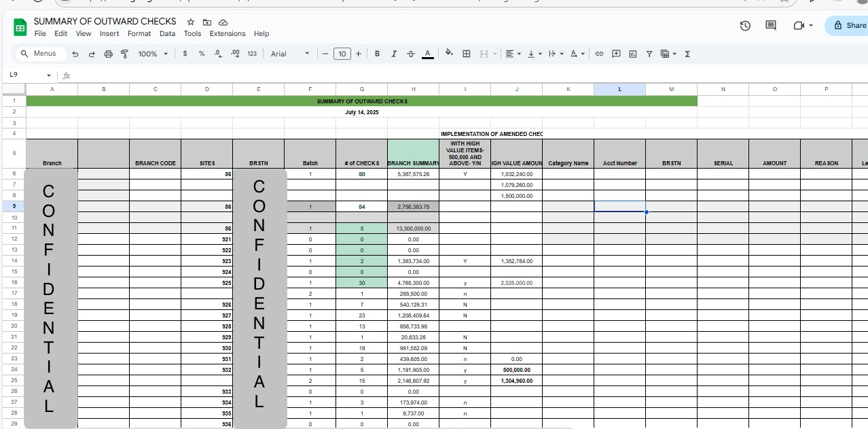Toggle bold formatting
This screenshot has height=429, width=868.
(377, 54)
